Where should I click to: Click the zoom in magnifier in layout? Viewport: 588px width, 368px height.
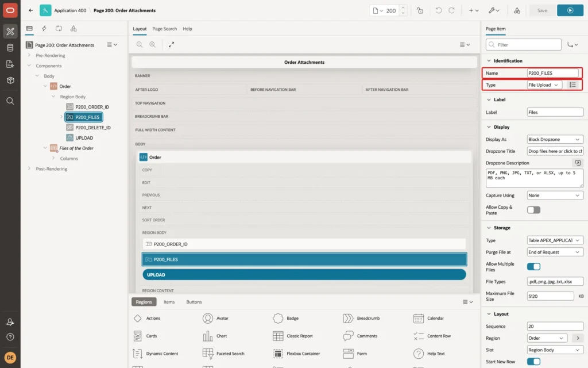[153, 44]
